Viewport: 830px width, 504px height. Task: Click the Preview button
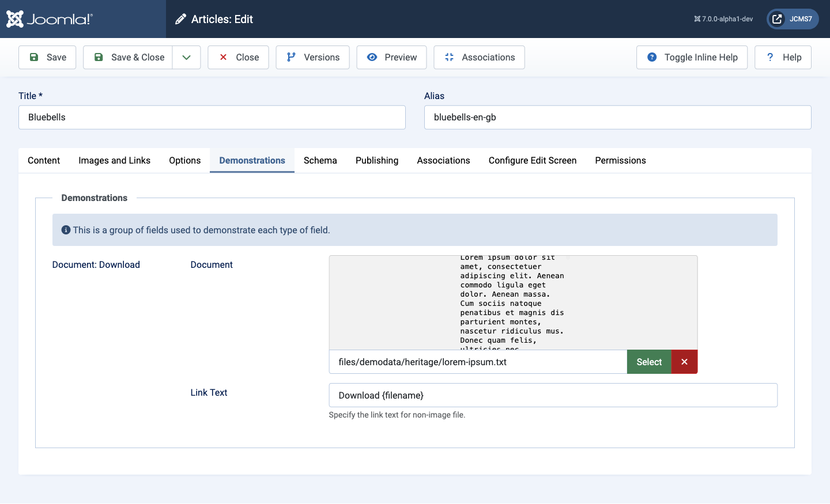[x=391, y=57]
